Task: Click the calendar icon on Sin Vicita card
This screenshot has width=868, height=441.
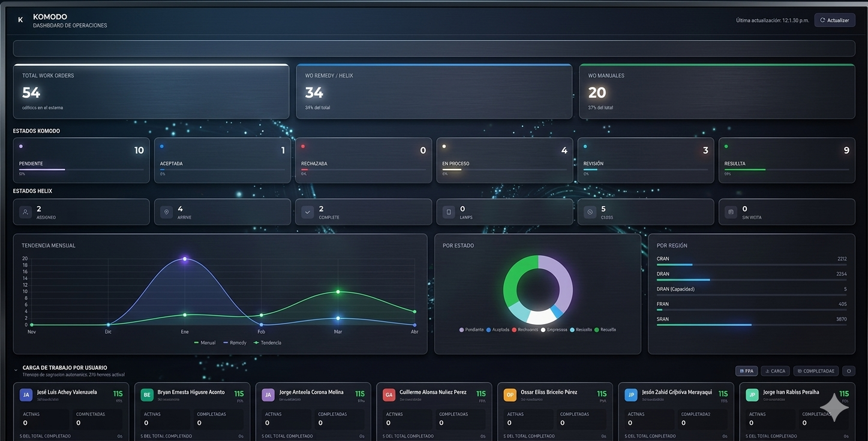Action: [x=731, y=212]
